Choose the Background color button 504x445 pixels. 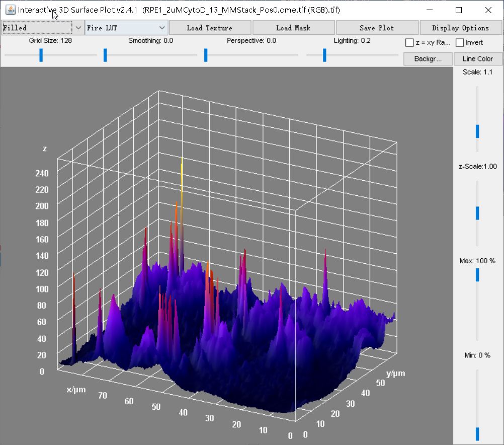(x=428, y=59)
